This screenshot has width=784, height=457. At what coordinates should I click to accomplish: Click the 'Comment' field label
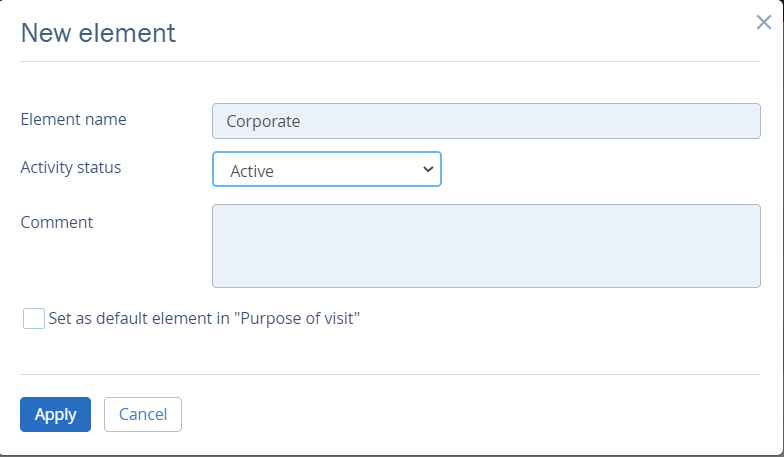pos(57,222)
